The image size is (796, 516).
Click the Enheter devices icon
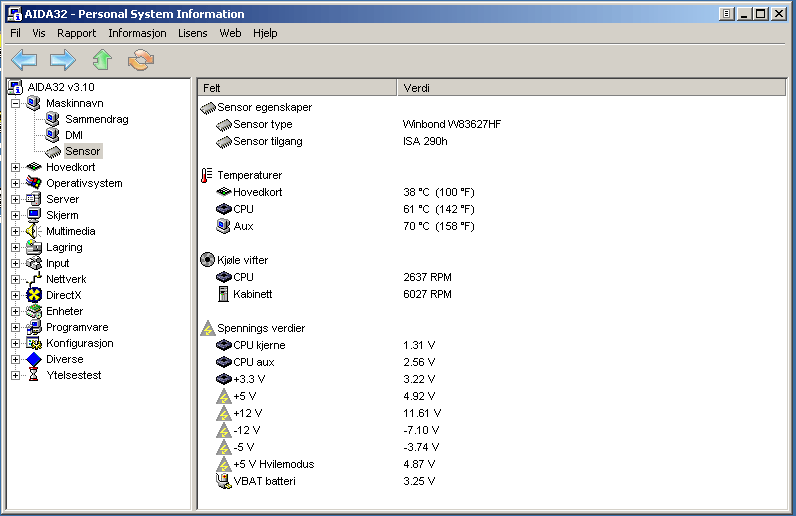tap(34, 311)
